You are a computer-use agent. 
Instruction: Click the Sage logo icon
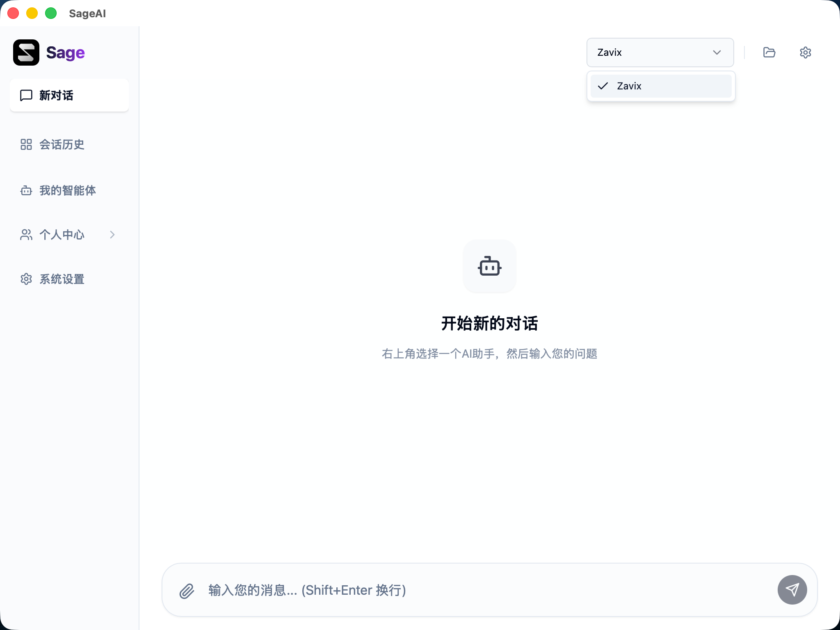point(26,52)
